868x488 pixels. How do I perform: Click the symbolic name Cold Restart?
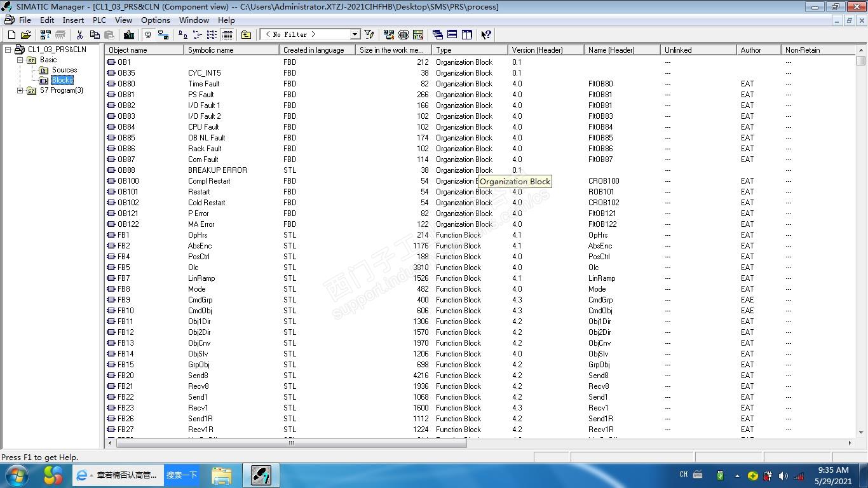coord(207,203)
